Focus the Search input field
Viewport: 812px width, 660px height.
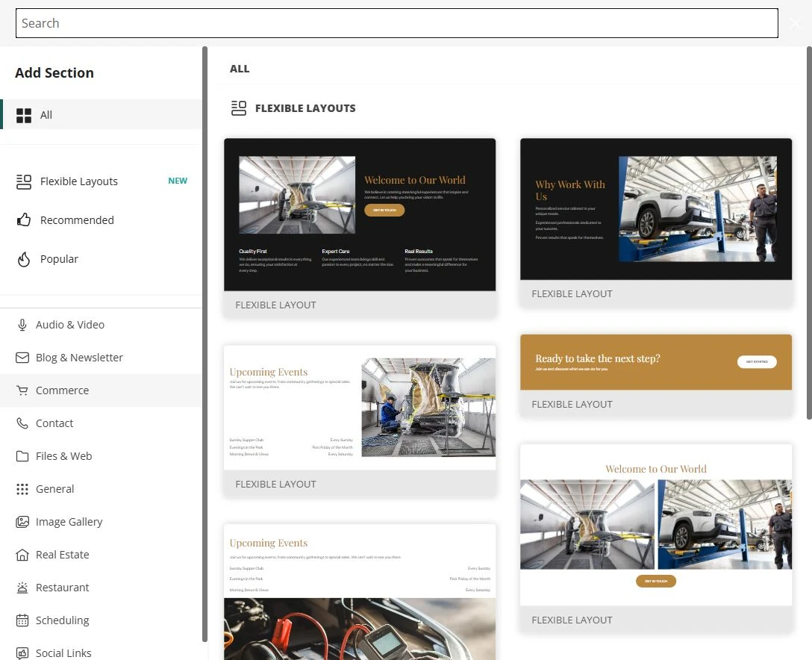click(x=397, y=23)
